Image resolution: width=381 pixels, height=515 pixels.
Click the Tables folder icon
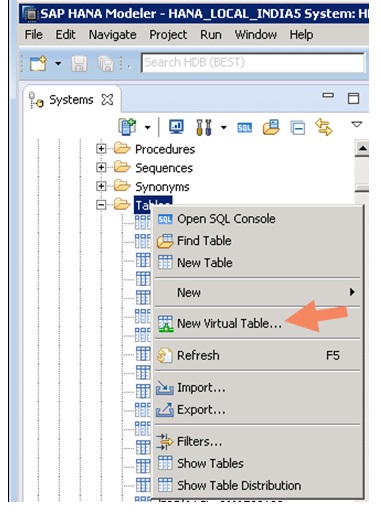(122, 204)
